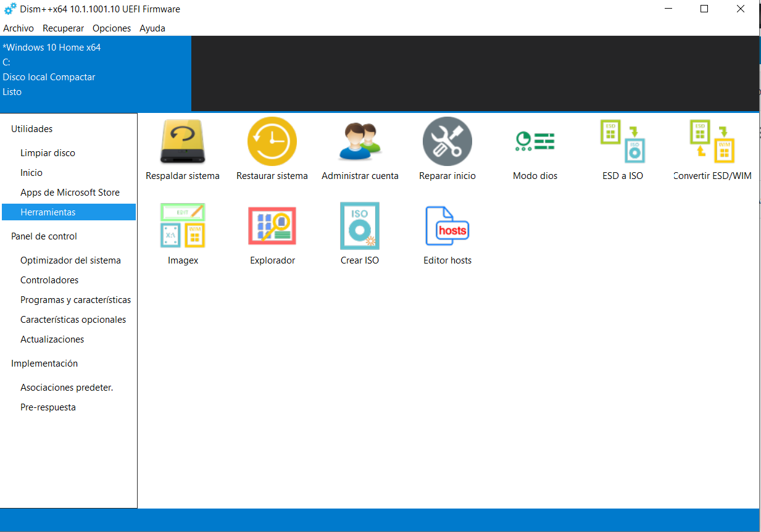
Task: Select the Windows 10 Home x64 image tile
Action: click(x=96, y=73)
